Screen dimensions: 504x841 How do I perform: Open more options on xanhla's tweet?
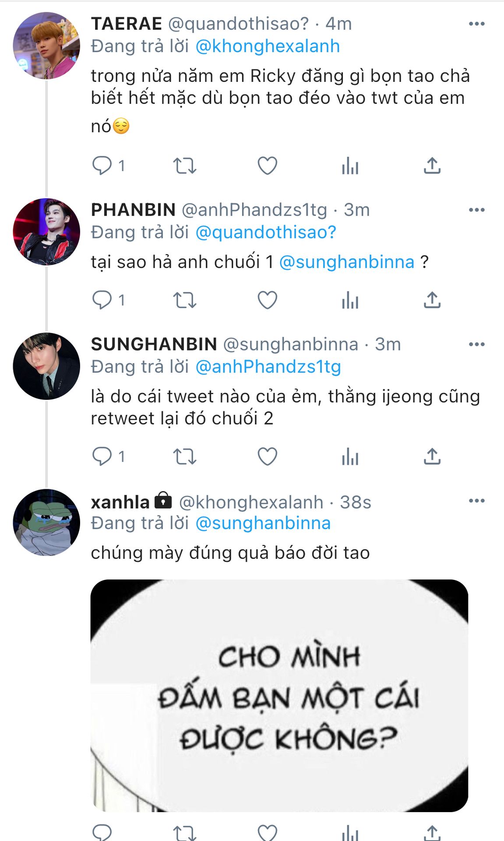[x=476, y=501]
